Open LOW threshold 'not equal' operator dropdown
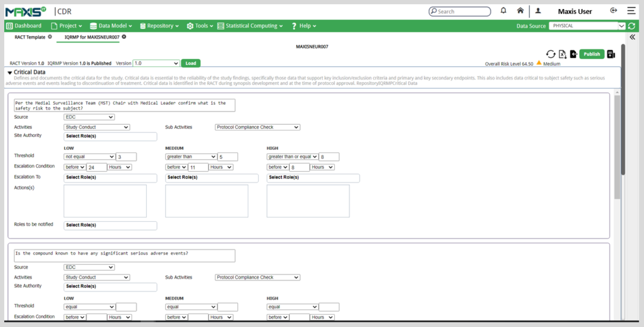 pos(89,157)
